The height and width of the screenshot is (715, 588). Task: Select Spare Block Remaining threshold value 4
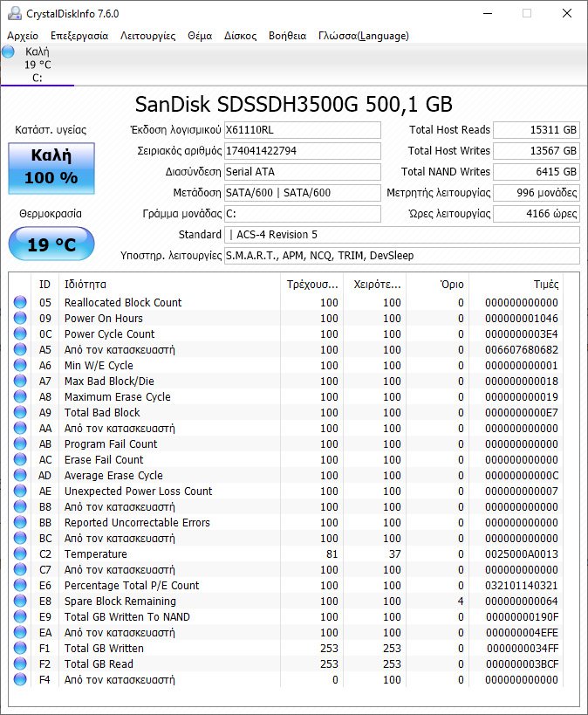(461, 602)
